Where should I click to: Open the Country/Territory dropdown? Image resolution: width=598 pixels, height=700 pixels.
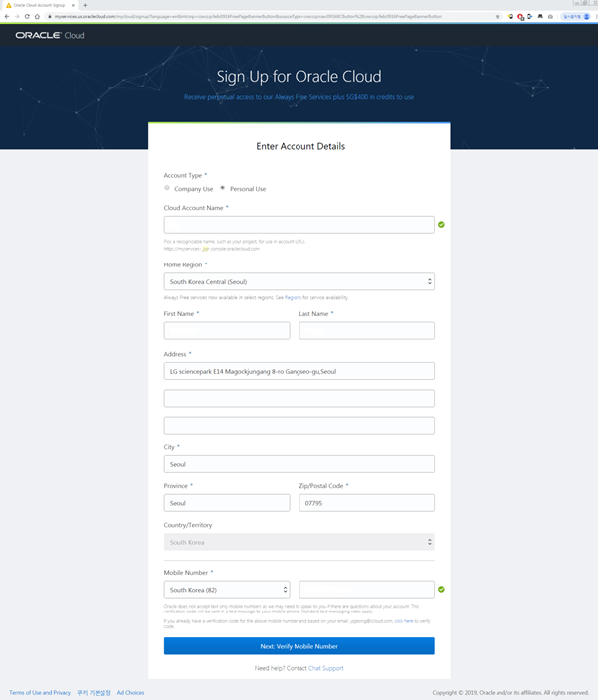click(x=299, y=542)
